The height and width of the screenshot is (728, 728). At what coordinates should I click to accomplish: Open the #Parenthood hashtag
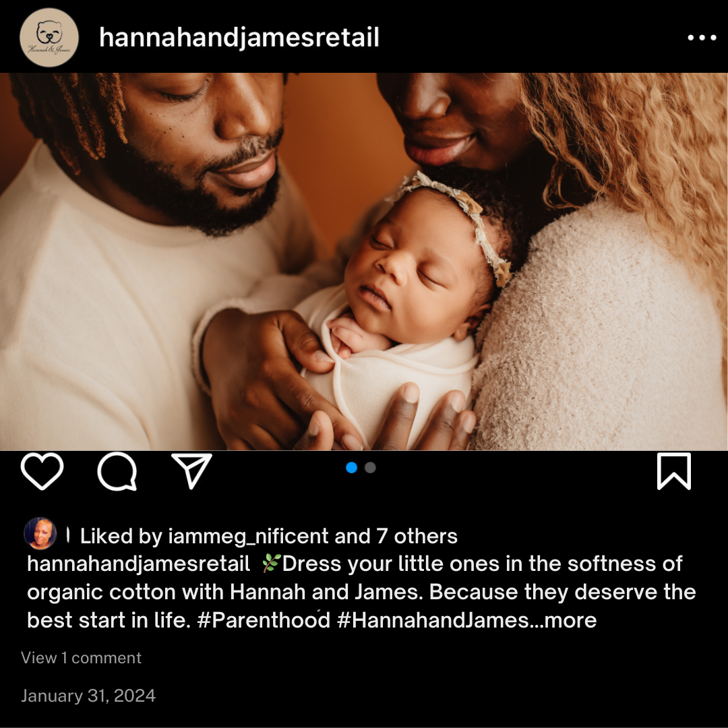(x=264, y=620)
